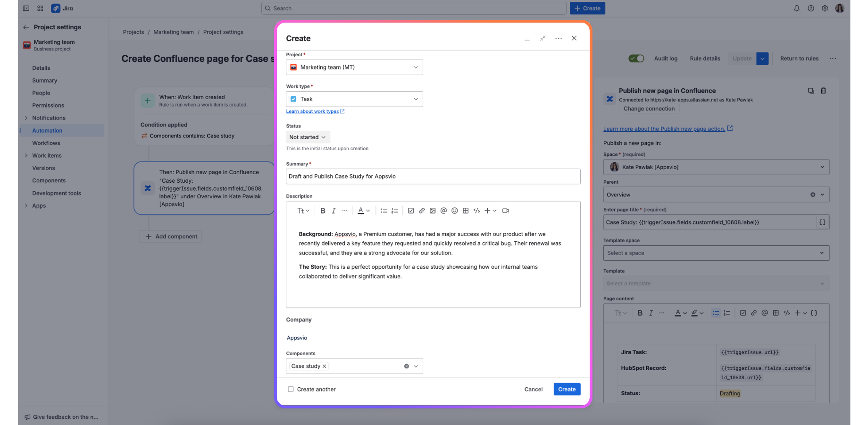Insert a numbered list in Description
Image resolution: width=868 pixels, height=425 pixels.
click(x=395, y=211)
